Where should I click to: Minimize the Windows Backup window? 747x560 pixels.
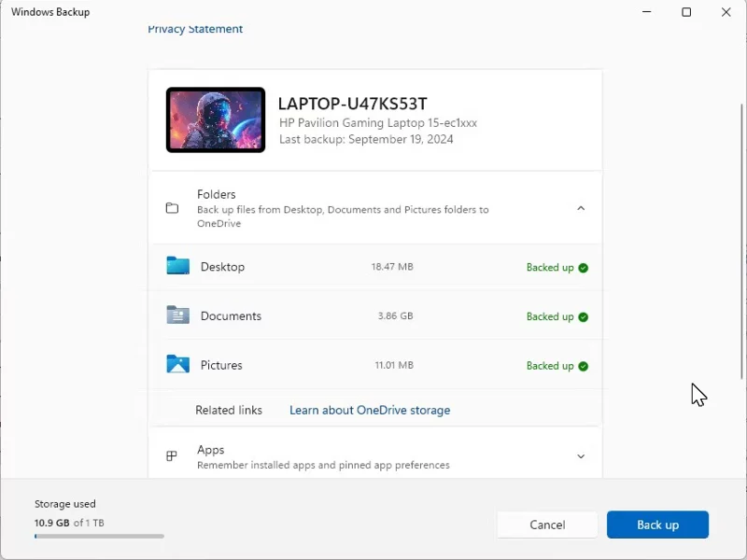click(x=646, y=12)
